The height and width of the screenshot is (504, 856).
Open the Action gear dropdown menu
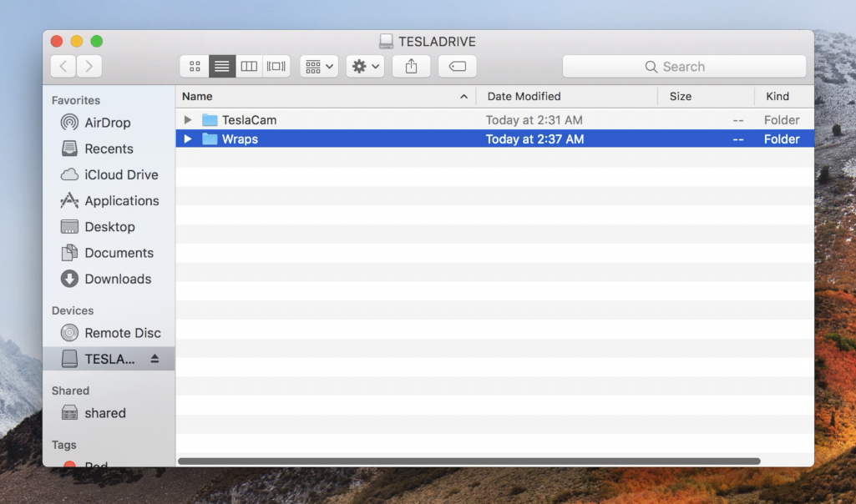point(365,67)
